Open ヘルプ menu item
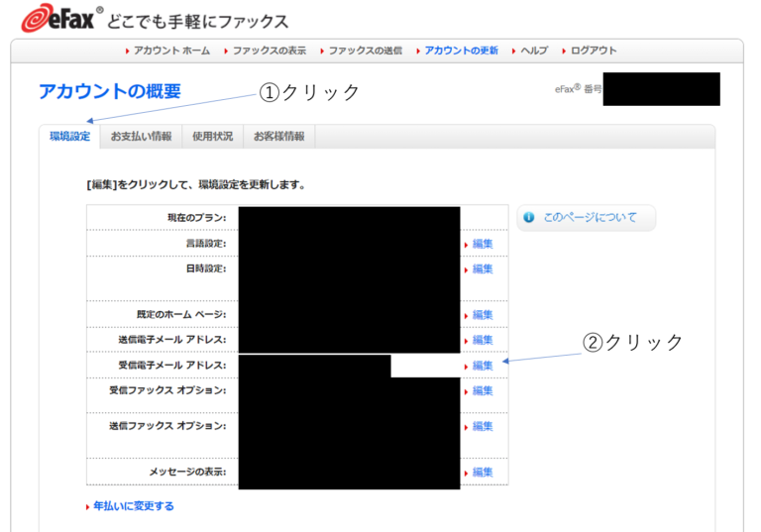The image size is (761, 532). (x=534, y=51)
